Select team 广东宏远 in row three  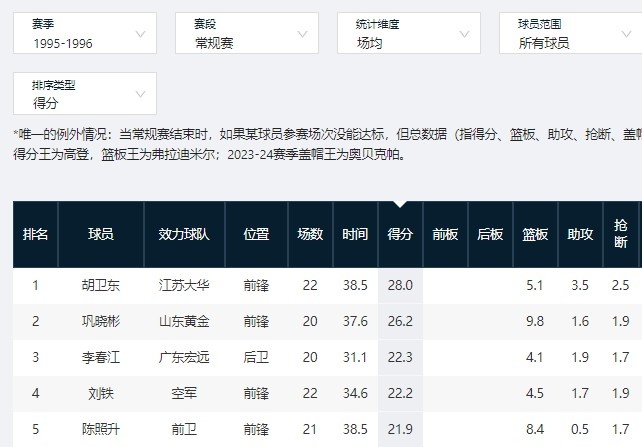(x=184, y=358)
